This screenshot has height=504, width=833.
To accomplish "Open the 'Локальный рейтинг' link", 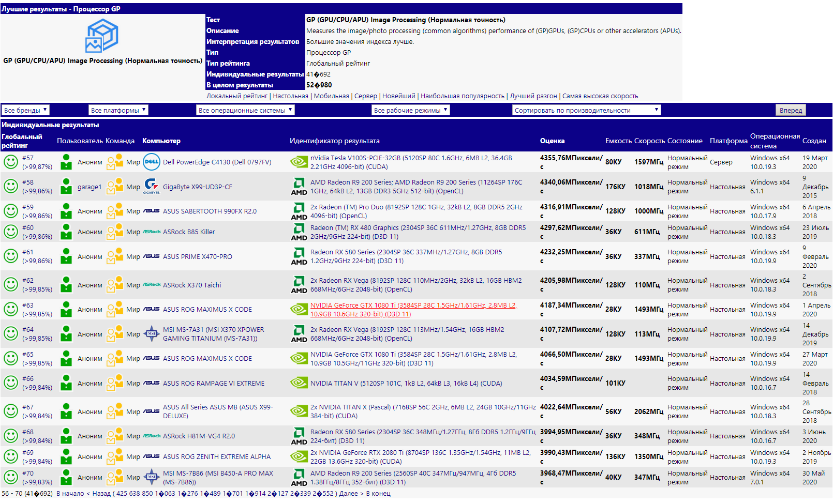I will (237, 96).
